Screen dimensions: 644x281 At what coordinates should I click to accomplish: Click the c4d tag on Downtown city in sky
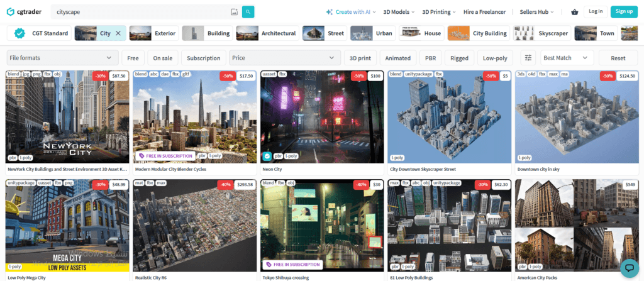pyautogui.click(x=532, y=74)
